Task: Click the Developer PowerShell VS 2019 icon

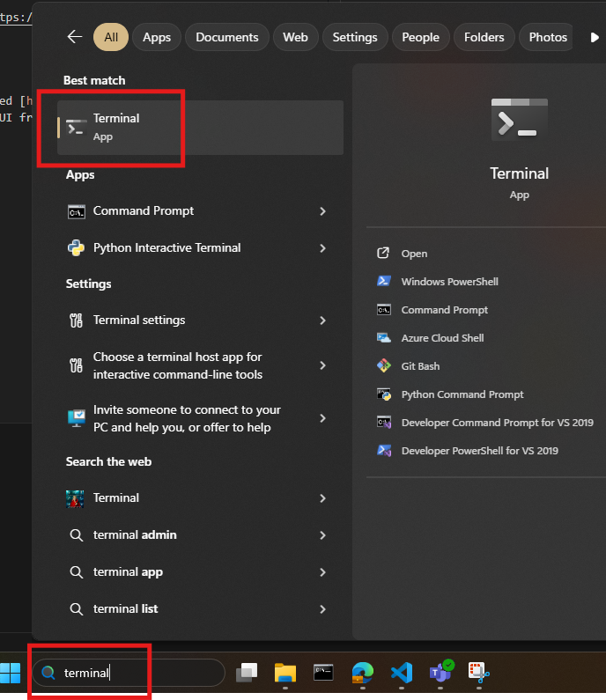Action: click(x=384, y=451)
